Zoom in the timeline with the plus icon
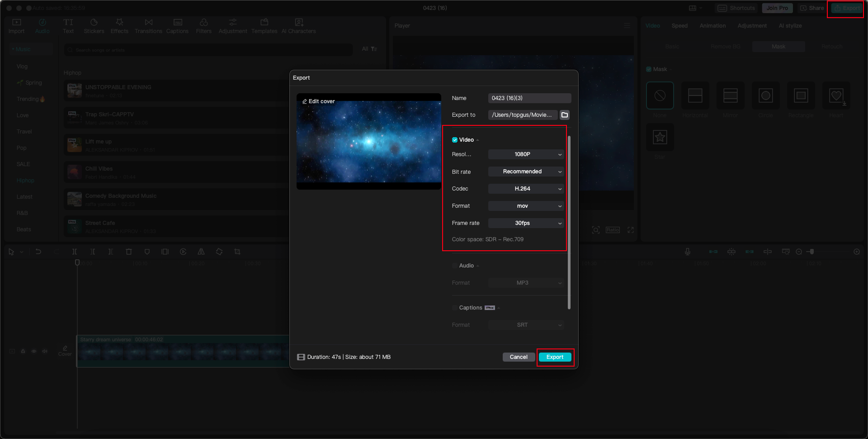This screenshot has height=439, width=868. click(857, 252)
